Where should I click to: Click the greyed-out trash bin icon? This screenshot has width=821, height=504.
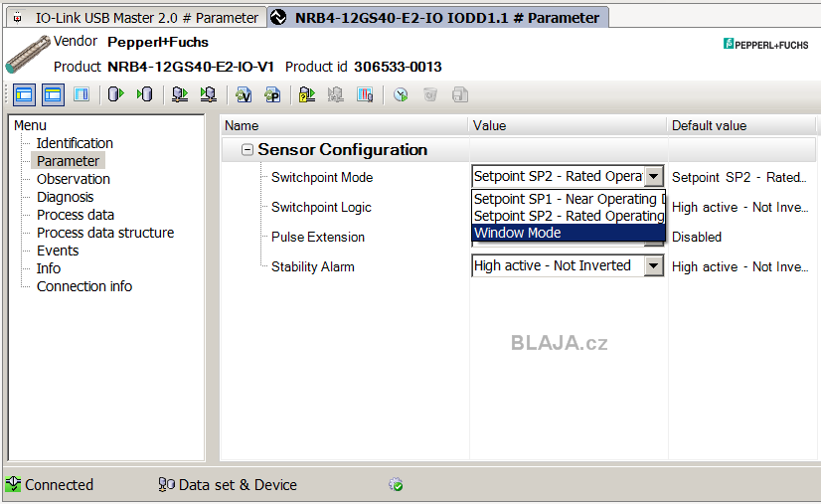click(430, 94)
